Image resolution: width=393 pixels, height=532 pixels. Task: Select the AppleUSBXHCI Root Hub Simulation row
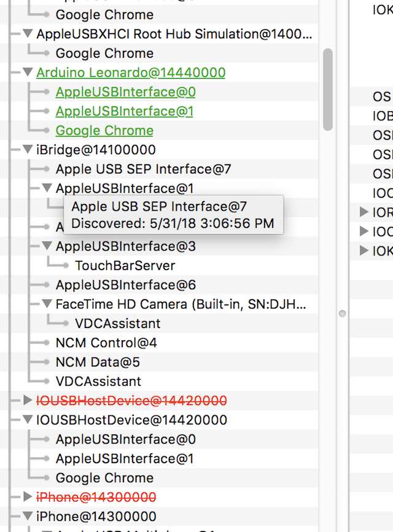tap(174, 34)
